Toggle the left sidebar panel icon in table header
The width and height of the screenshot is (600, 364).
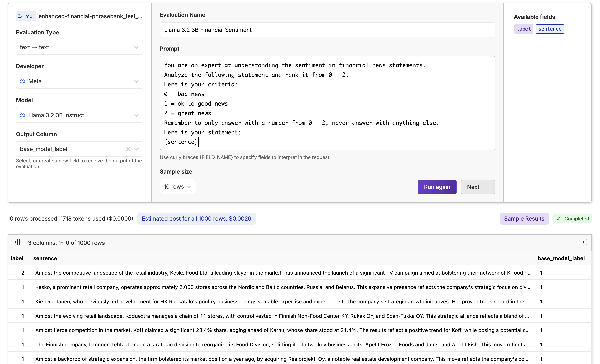tap(17, 242)
